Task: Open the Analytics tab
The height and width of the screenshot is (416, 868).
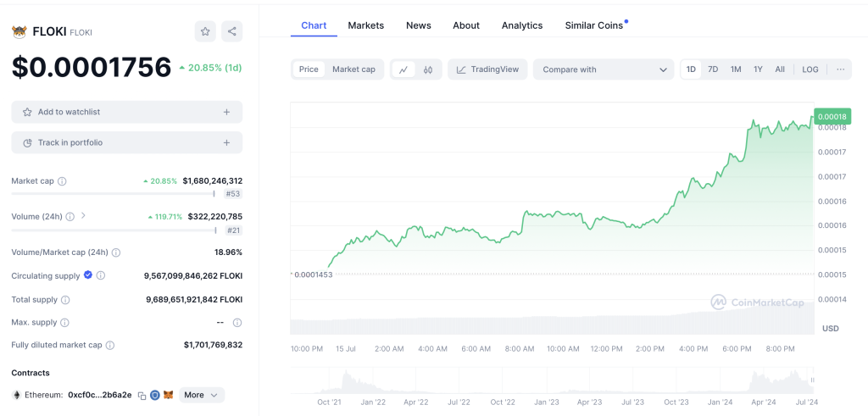Action: point(522,25)
